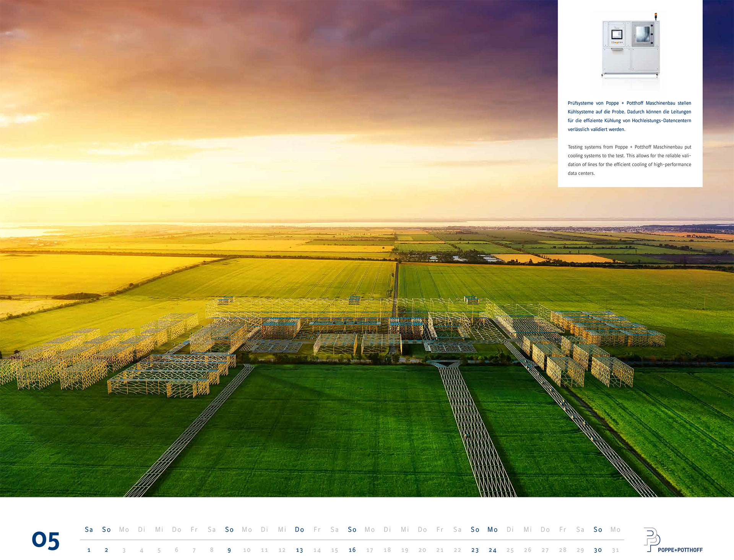This screenshot has width=734, height=560.
Task: Click the "So" weekday label for date 16
Action: (x=352, y=529)
